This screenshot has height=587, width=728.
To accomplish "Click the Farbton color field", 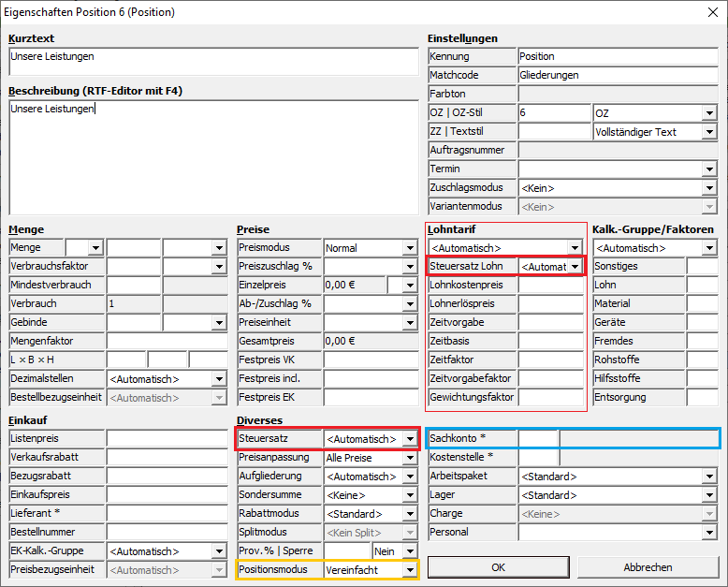I will coord(617,95).
